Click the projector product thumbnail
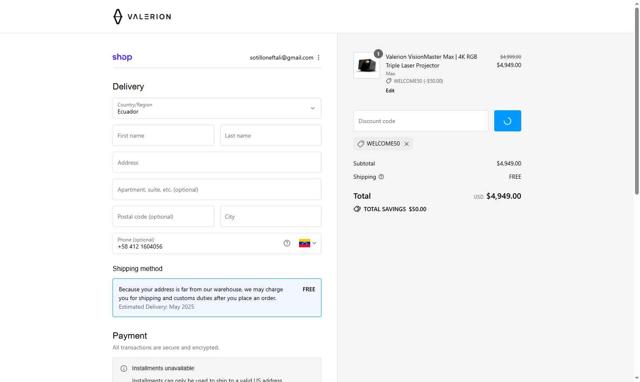The width and height of the screenshot is (640, 382). pyautogui.click(x=366, y=65)
